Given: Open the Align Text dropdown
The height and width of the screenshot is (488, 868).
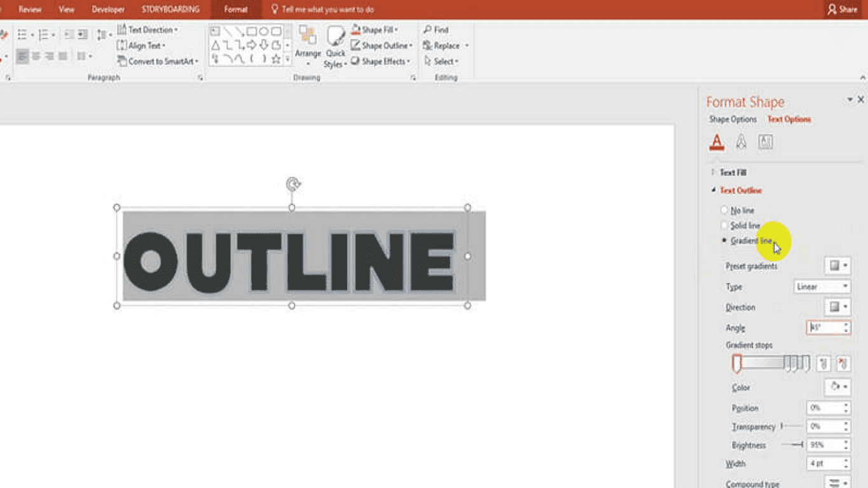Looking at the screenshot, I should click(x=141, y=46).
